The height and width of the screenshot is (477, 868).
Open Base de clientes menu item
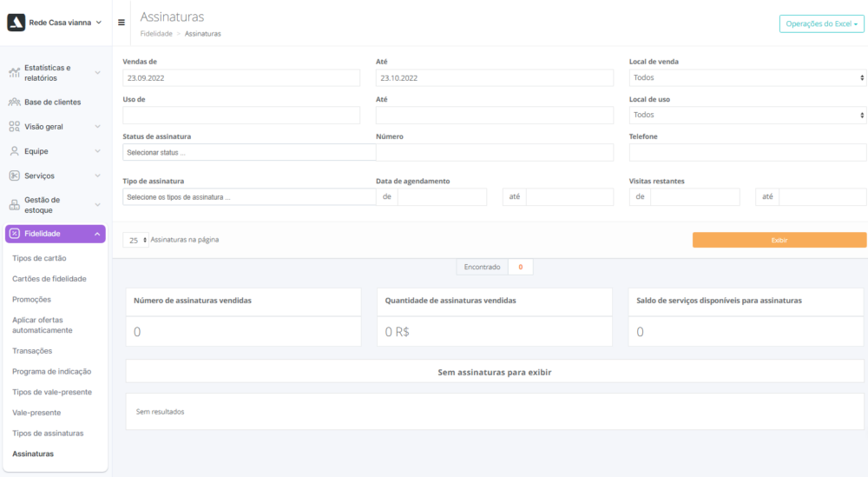(53, 102)
